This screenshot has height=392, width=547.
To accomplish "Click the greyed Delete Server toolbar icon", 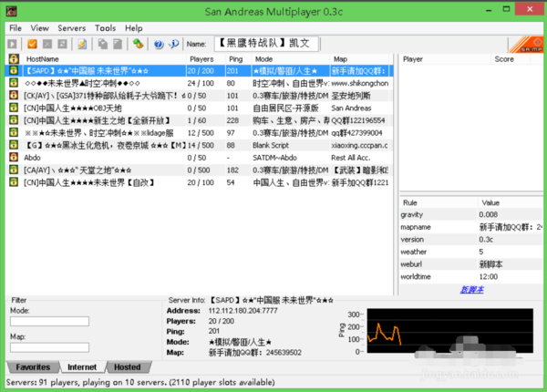I will [x=47, y=44].
